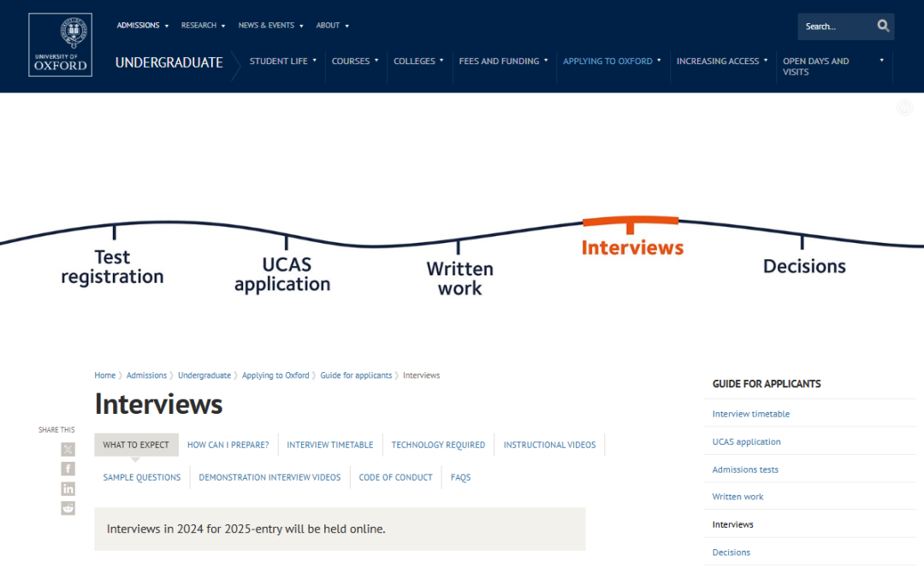Expand the Admissions top menu dropdown

pyautogui.click(x=143, y=26)
